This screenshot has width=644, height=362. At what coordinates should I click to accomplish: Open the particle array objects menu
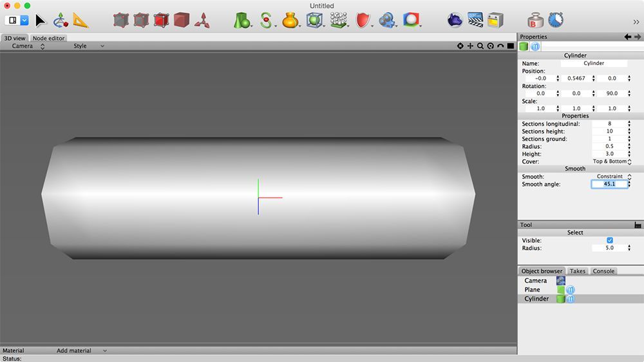point(339,20)
